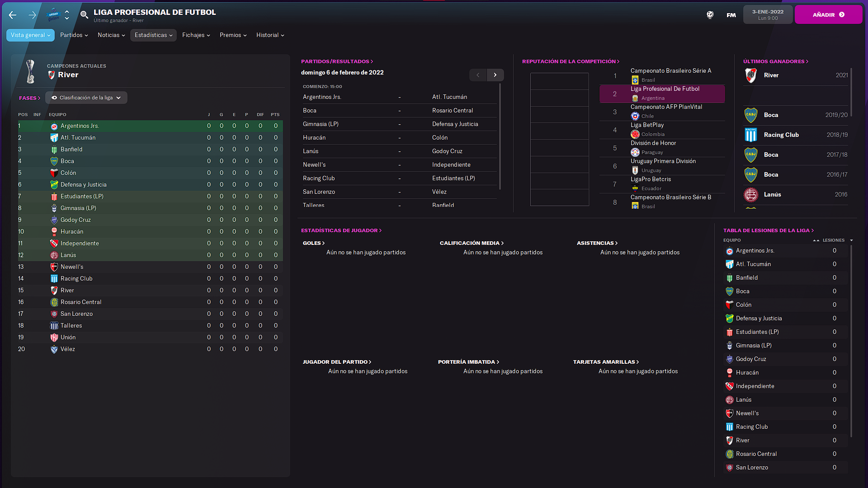Click Huracán crest in injuries table

[730, 373]
